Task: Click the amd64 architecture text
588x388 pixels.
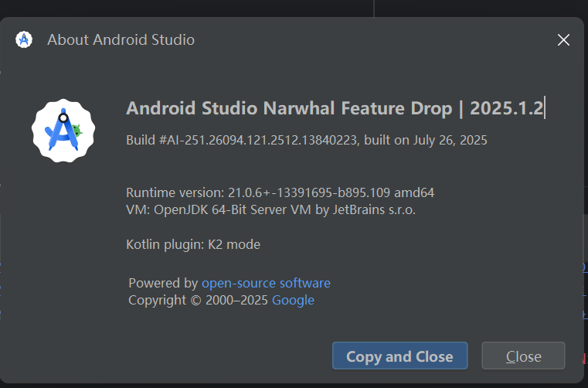Action: (x=424, y=192)
